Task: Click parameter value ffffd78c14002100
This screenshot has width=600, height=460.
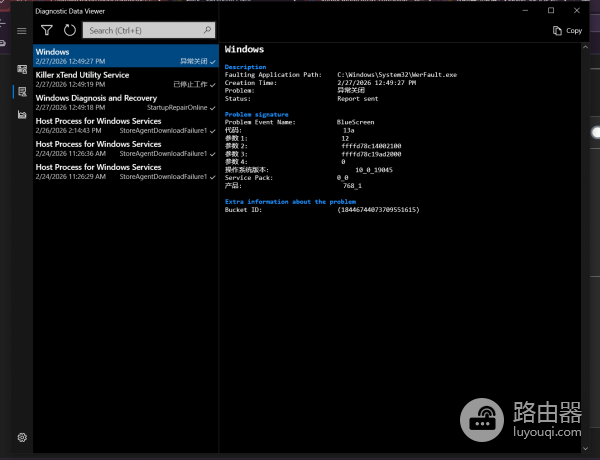Action: [x=371, y=146]
